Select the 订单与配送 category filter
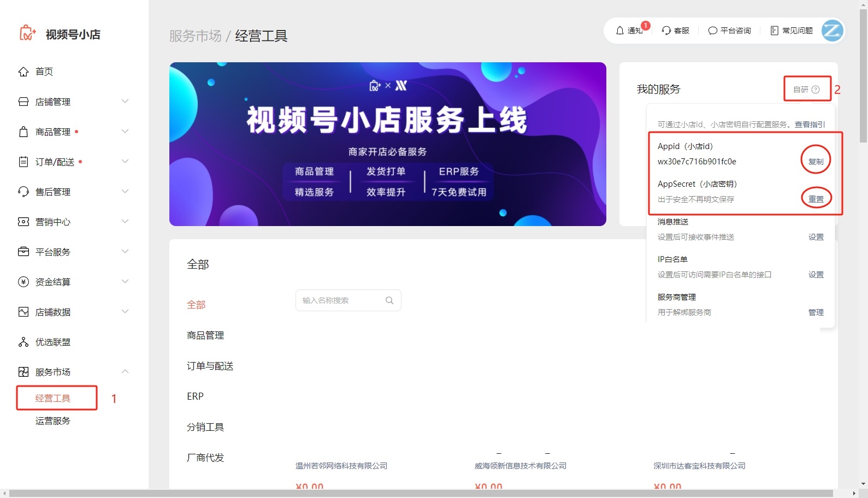Viewport: 868px width, 498px height. tap(210, 366)
